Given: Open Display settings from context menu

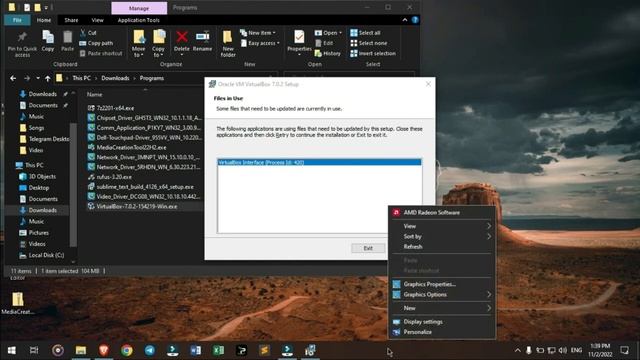Looking at the screenshot, I should [442, 322].
